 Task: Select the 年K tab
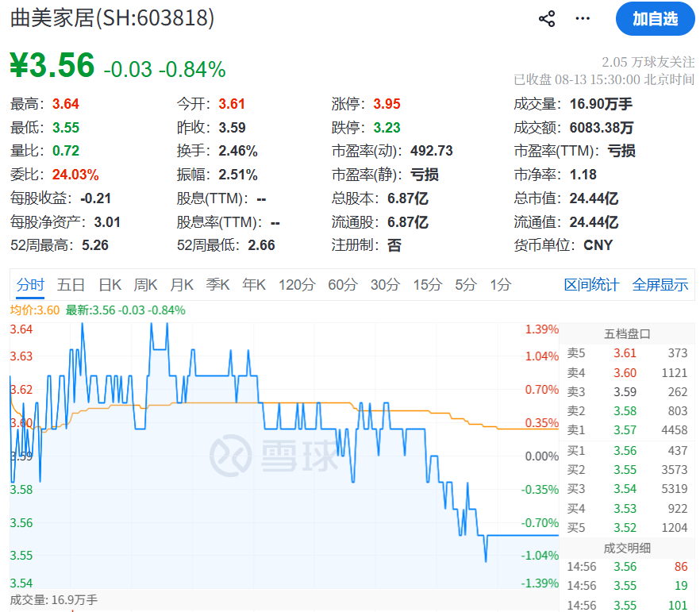(254, 284)
